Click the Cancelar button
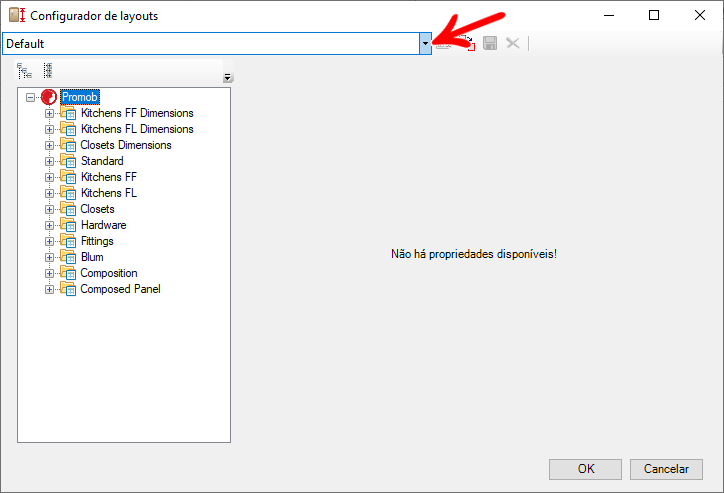The width and height of the screenshot is (724, 493). coord(666,469)
